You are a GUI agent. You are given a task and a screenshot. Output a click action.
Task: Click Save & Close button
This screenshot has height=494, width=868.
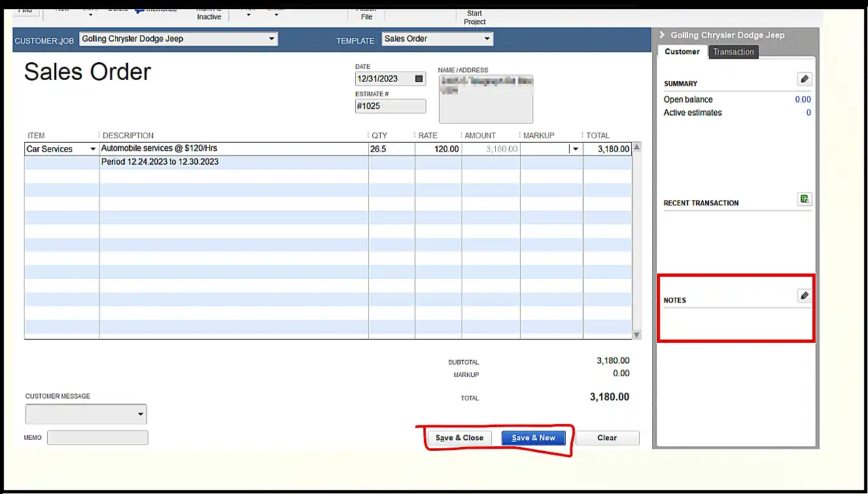[x=460, y=438]
